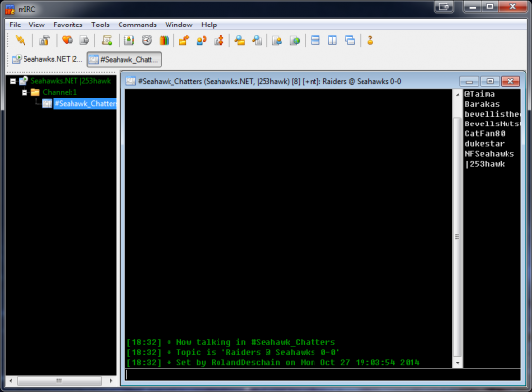The image size is (532, 392).
Task: Click tree panel scrollbar left arrow
Action: (11, 381)
